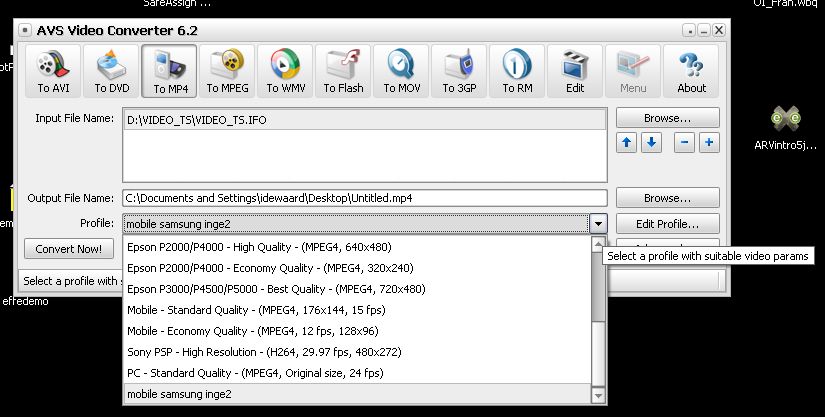The height and width of the screenshot is (417, 825).
Task: Click profile list scrollbar down arrow
Action: (598, 395)
